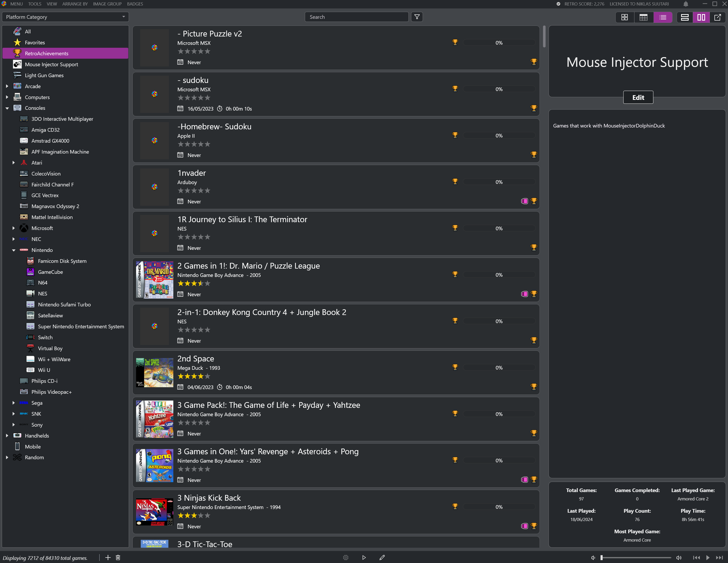Viewport: 728px width, 563px height.
Task: Collapse the Nintendo tree node
Action: [14, 250]
